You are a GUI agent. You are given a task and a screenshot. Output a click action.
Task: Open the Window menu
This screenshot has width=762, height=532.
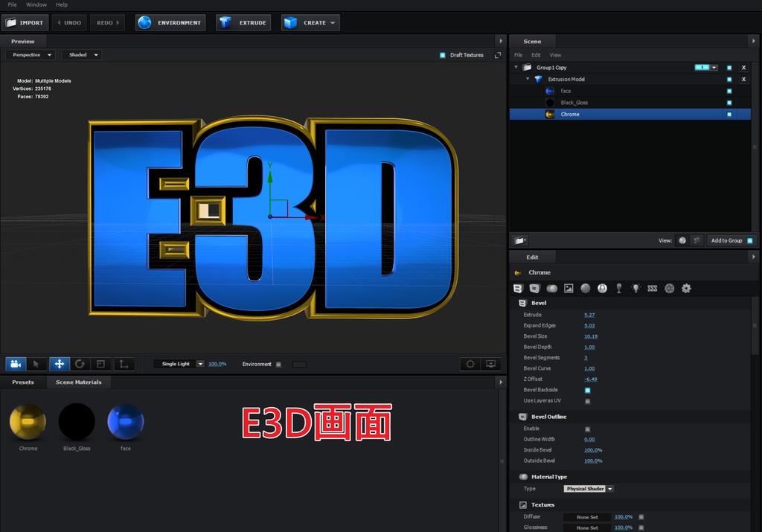[36, 4]
